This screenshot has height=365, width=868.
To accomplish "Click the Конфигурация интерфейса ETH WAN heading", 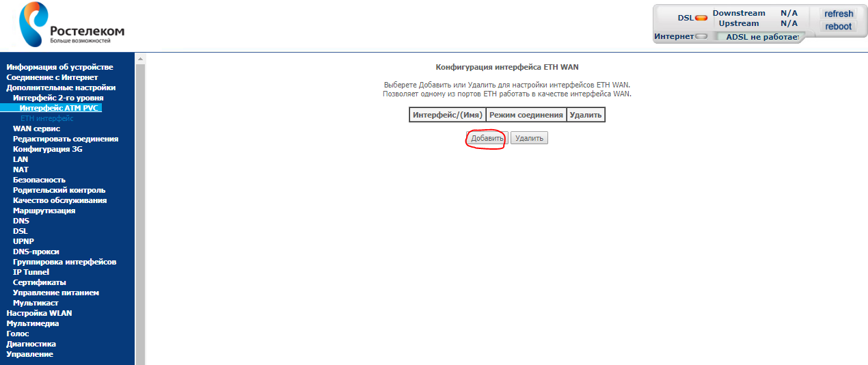I will (507, 67).
